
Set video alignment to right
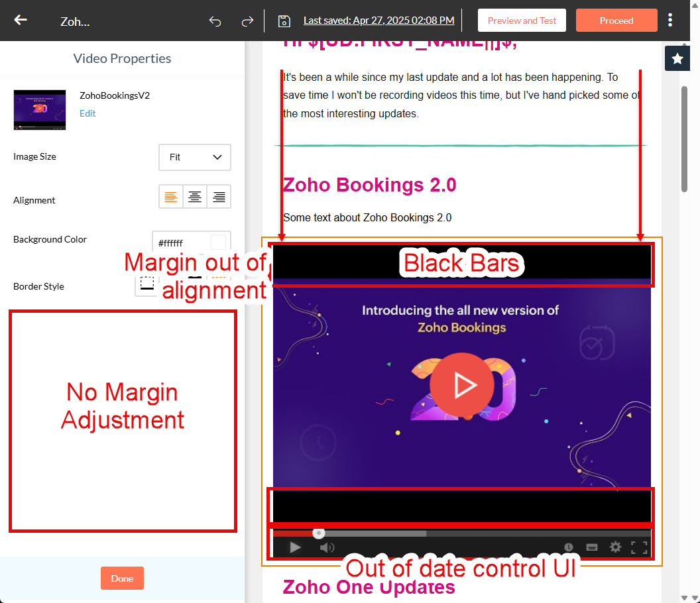coord(219,197)
